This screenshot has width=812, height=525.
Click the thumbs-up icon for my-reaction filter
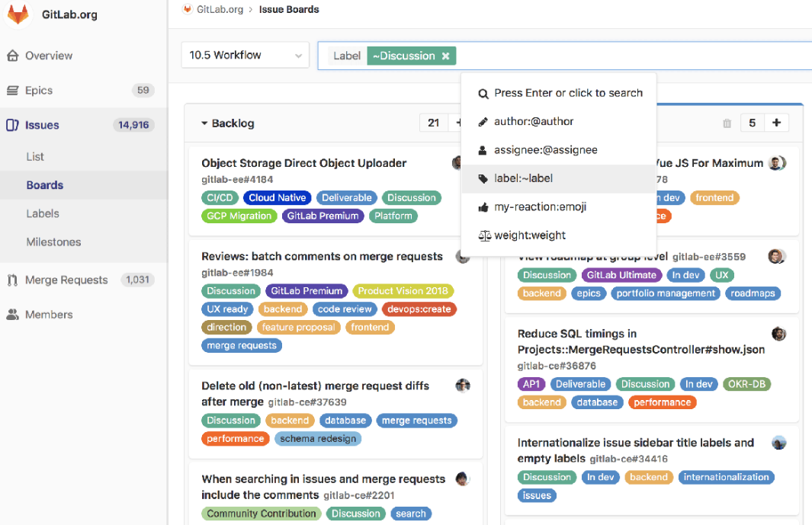point(483,207)
